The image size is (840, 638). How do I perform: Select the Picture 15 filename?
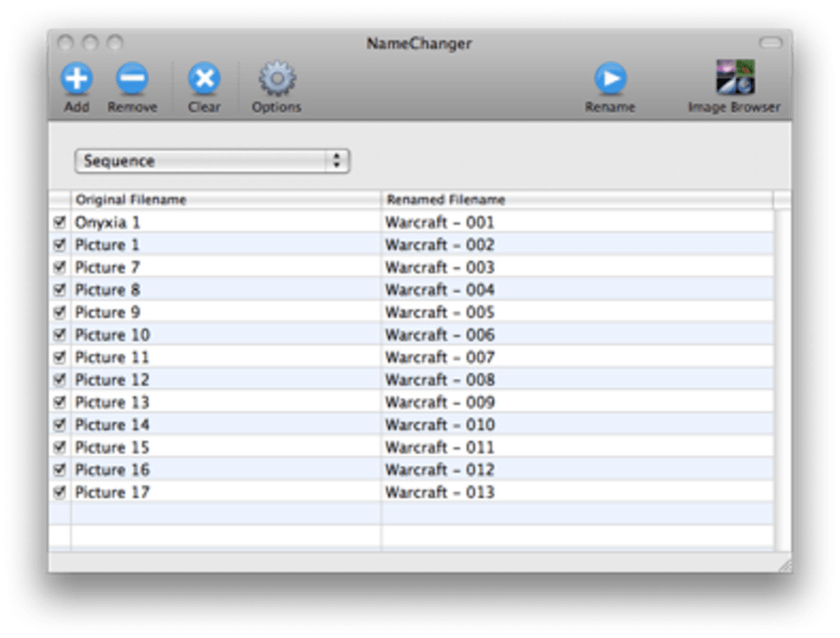click(112, 447)
